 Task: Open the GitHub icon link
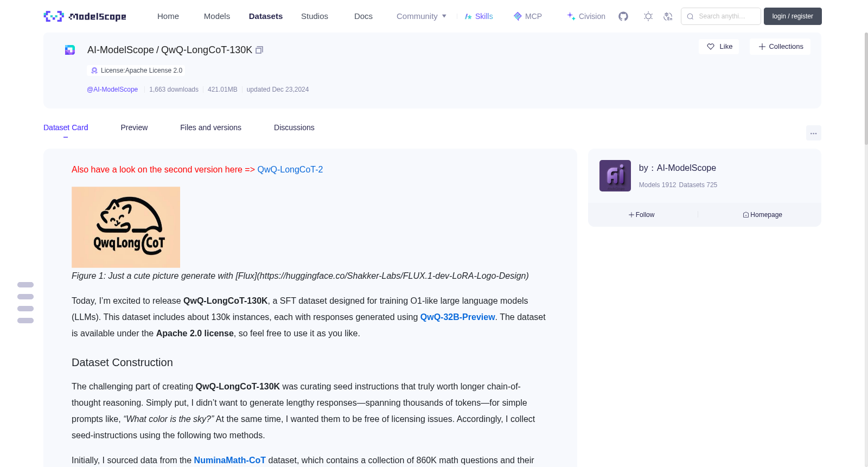click(623, 16)
